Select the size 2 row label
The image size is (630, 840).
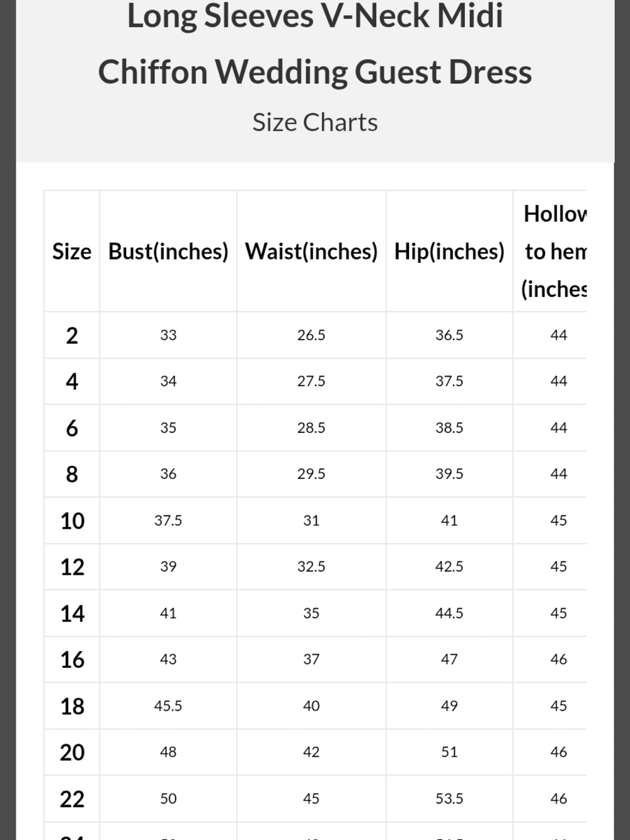coord(72,335)
